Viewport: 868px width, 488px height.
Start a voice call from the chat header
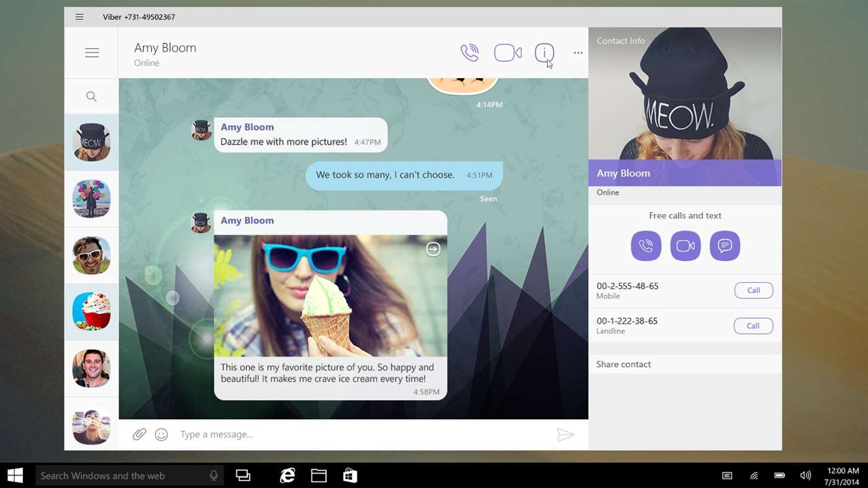pos(470,53)
